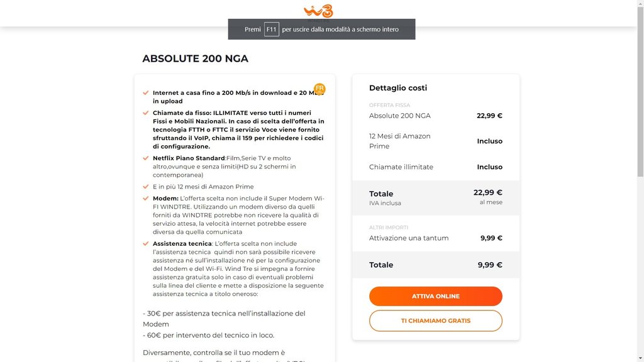644x362 pixels.
Task: Click the Attivazione una tantum row
Action: [435, 238]
